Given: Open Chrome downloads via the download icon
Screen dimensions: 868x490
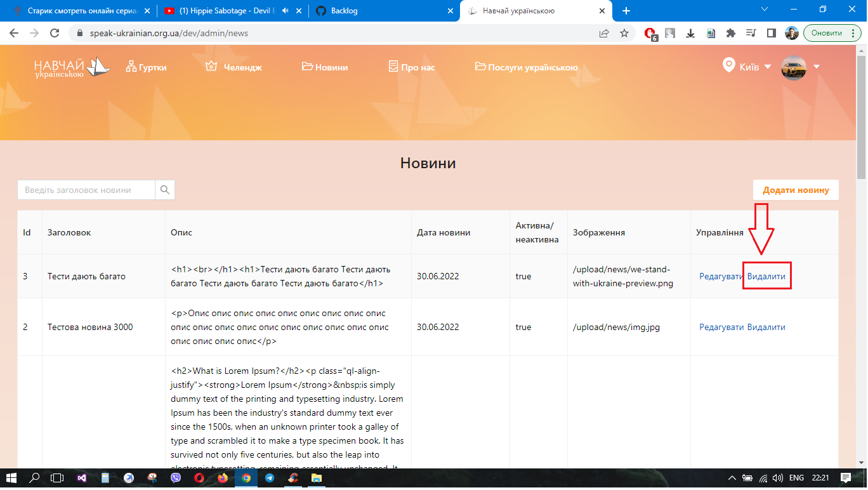Looking at the screenshot, I should click(690, 32).
